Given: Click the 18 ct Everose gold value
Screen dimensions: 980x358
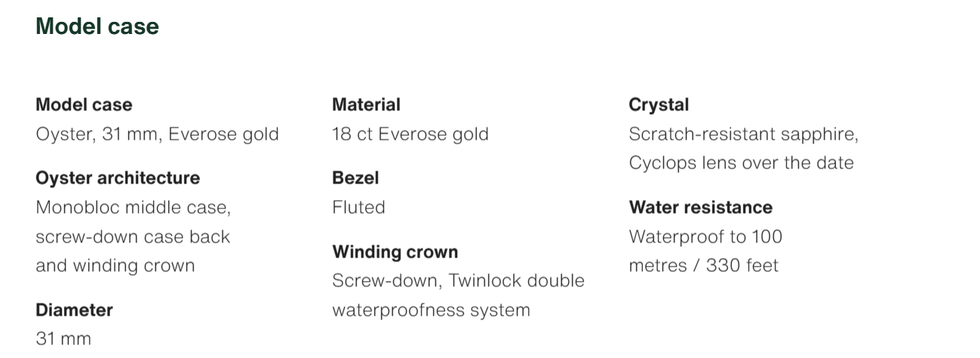Looking at the screenshot, I should 410,134.
